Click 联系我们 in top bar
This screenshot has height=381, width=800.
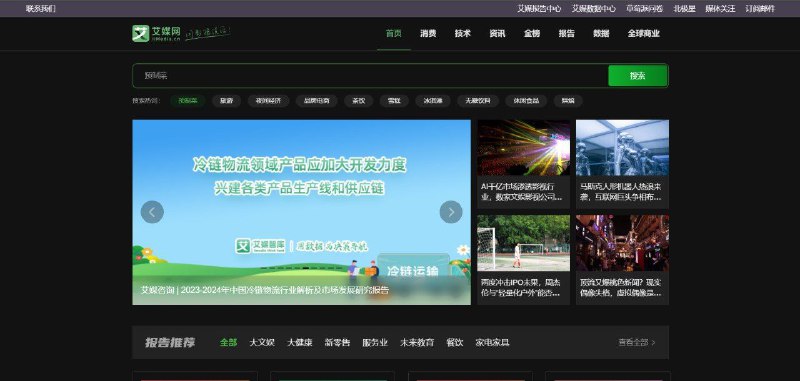[41, 9]
